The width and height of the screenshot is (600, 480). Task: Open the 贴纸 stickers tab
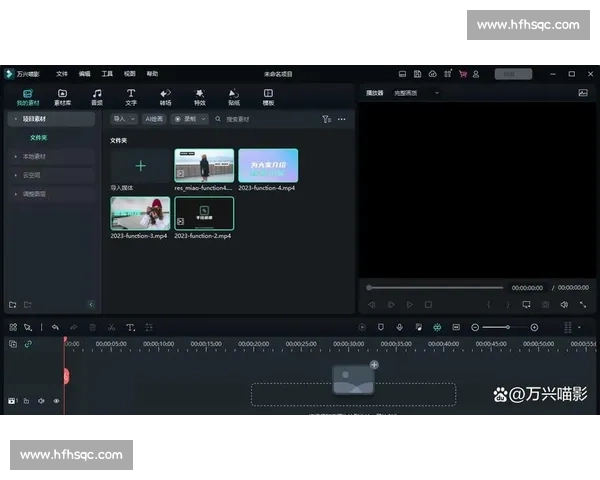point(234,97)
